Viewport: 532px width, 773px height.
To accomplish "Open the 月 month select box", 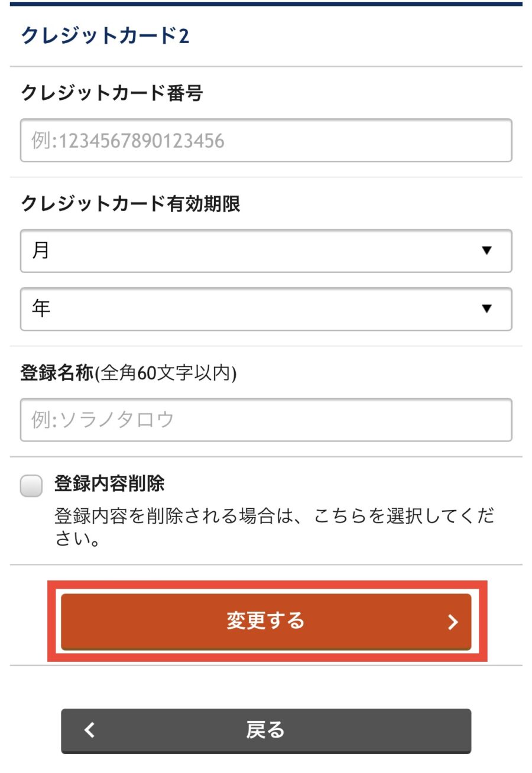I will click(x=266, y=251).
